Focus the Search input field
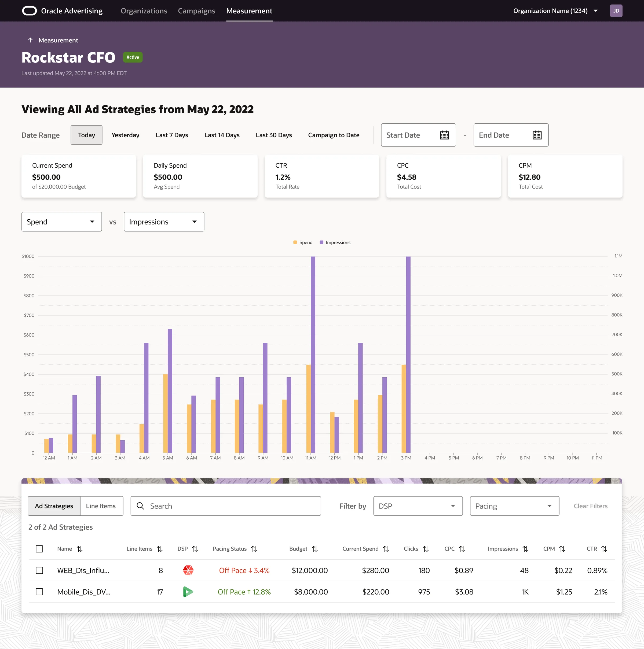 click(x=226, y=506)
